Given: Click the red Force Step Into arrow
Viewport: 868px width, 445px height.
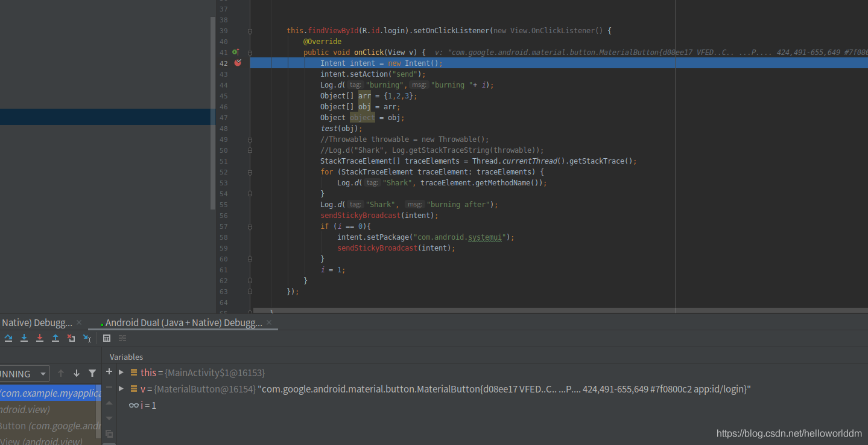Looking at the screenshot, I should (x=40, y=338).
